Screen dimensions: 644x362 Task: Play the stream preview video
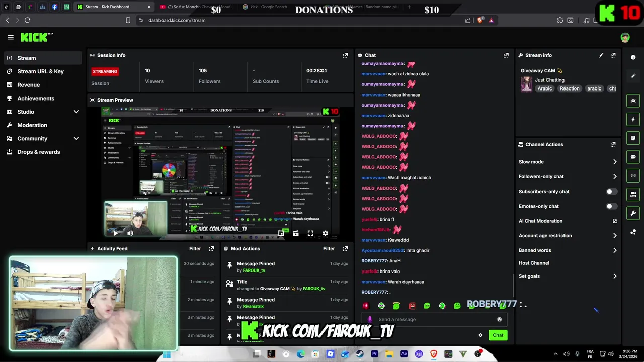tap(115, 233)
